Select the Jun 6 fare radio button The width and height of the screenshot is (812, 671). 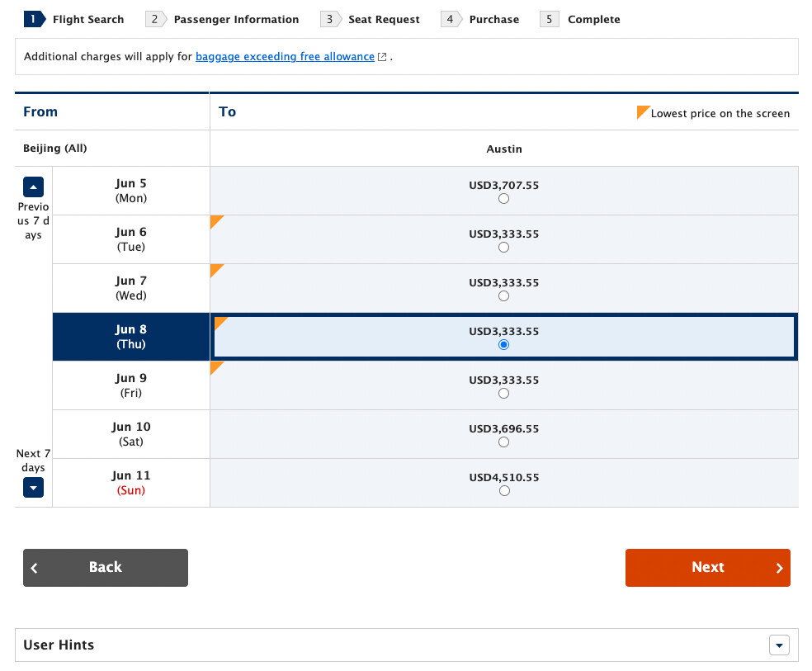[x=503, y=248]
